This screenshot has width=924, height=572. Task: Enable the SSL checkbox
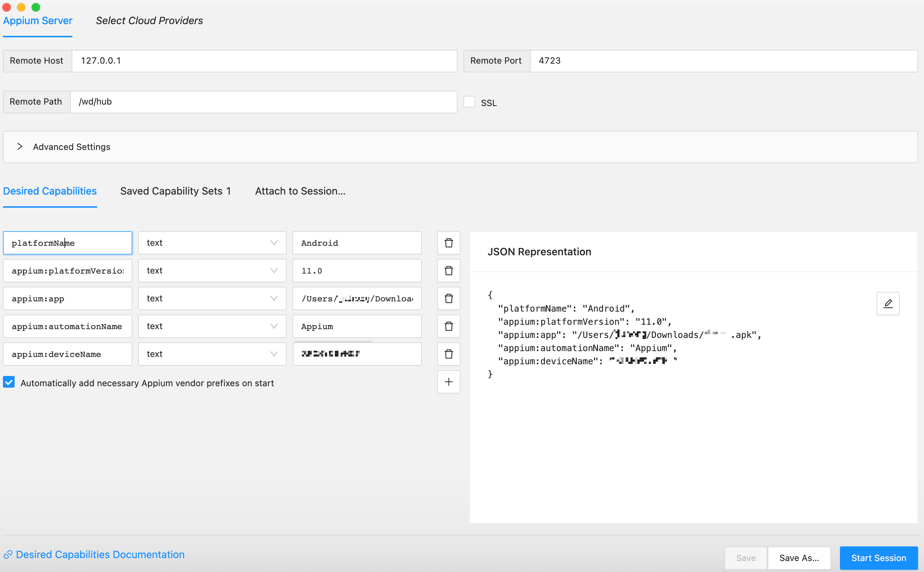pos(469,102)
